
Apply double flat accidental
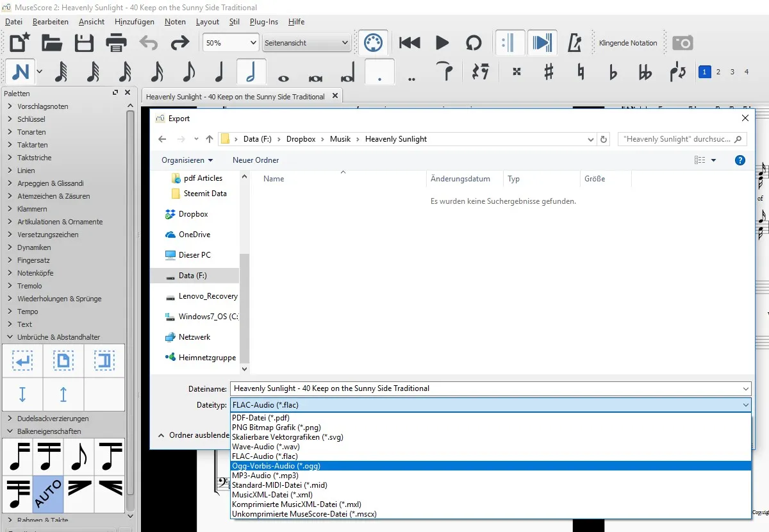click(x=645, y=72)
